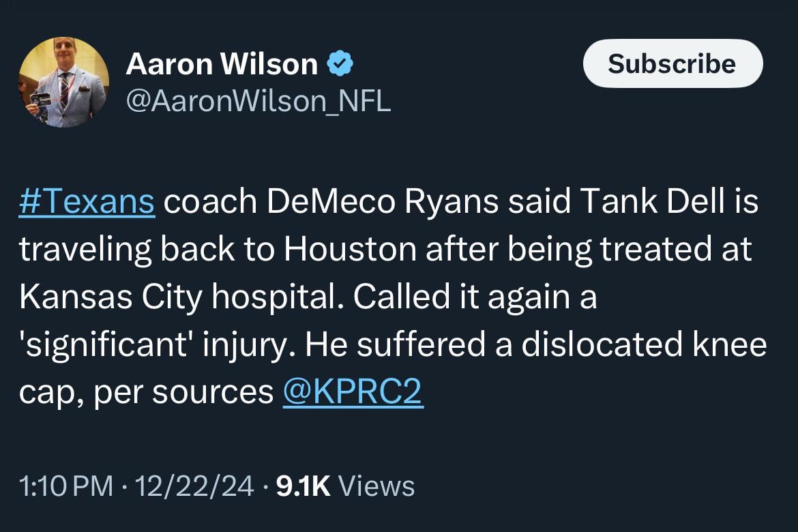Click the 9.1K view count number
The width and height of the screenshot is (798, 532).
coord(302,486)
